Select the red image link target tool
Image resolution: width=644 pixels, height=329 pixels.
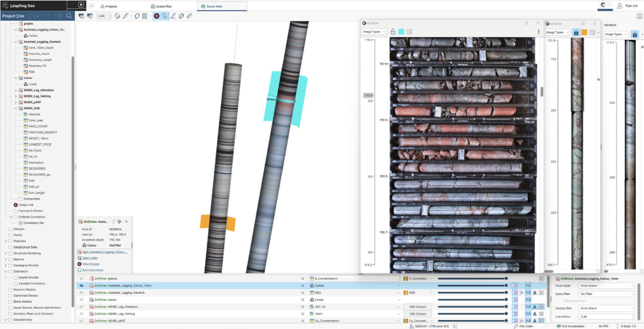[157, 16]
